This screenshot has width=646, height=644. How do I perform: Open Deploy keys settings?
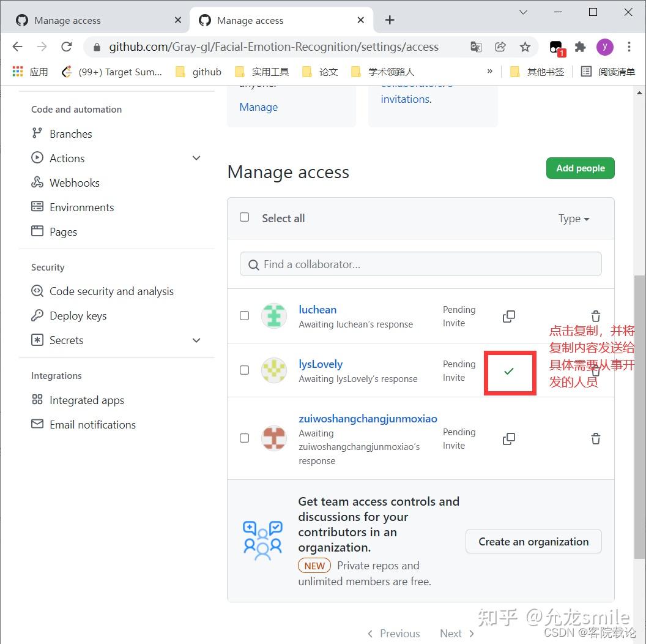pyautogui.click(x=77, y=315)
